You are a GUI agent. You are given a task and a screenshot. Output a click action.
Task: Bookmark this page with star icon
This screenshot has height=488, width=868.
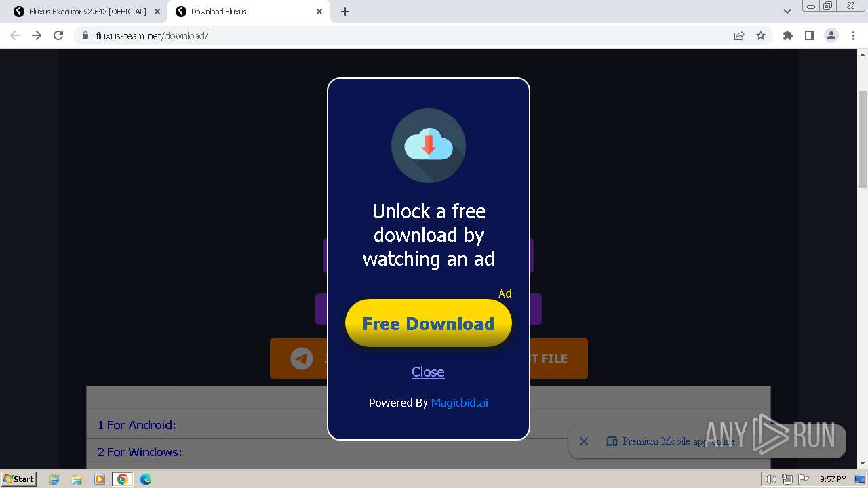pyautogui.click(x=761, y=35)
